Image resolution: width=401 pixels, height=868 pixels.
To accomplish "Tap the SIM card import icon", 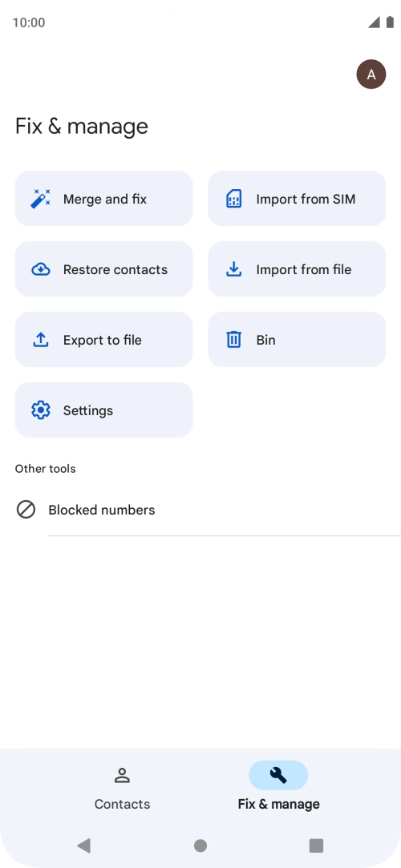I will (x=233, y=199).
